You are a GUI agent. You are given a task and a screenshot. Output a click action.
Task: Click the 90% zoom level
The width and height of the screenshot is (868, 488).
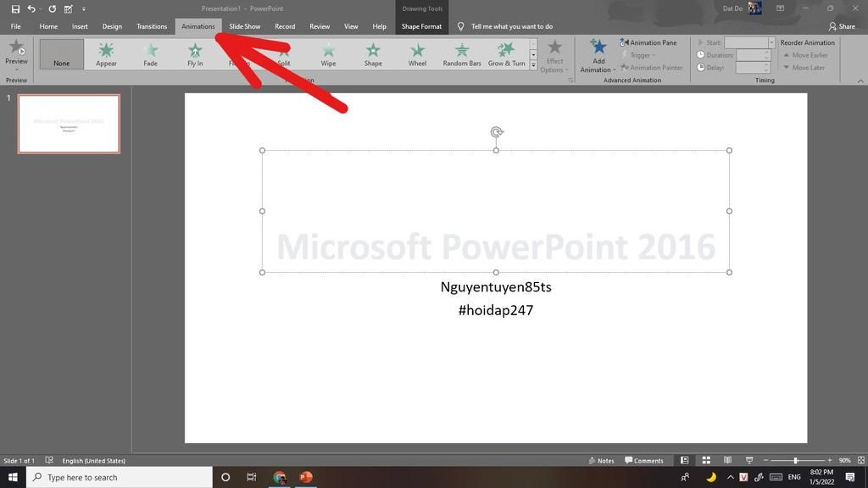(x=844, y=460)
